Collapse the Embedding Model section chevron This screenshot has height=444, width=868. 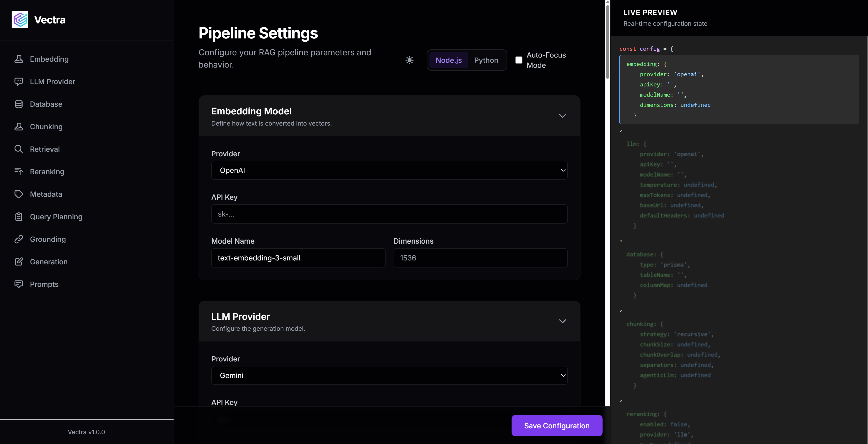click(x=562, y=116)
